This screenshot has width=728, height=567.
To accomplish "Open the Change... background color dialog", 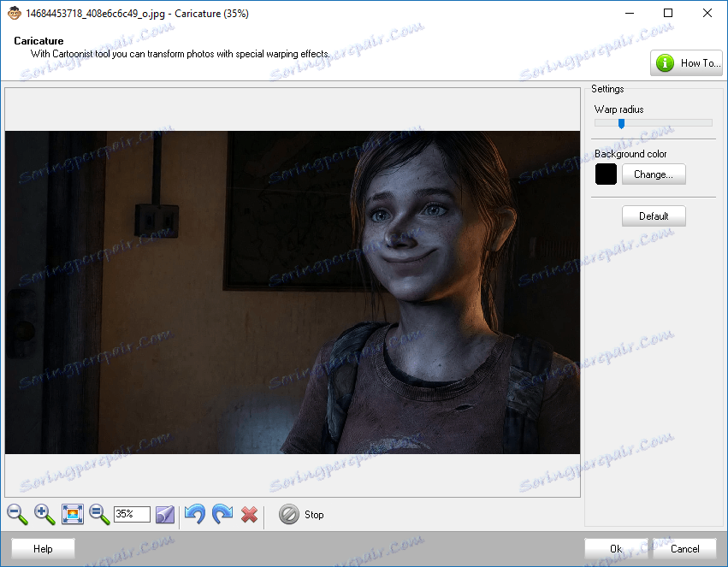I will [654, 174].
